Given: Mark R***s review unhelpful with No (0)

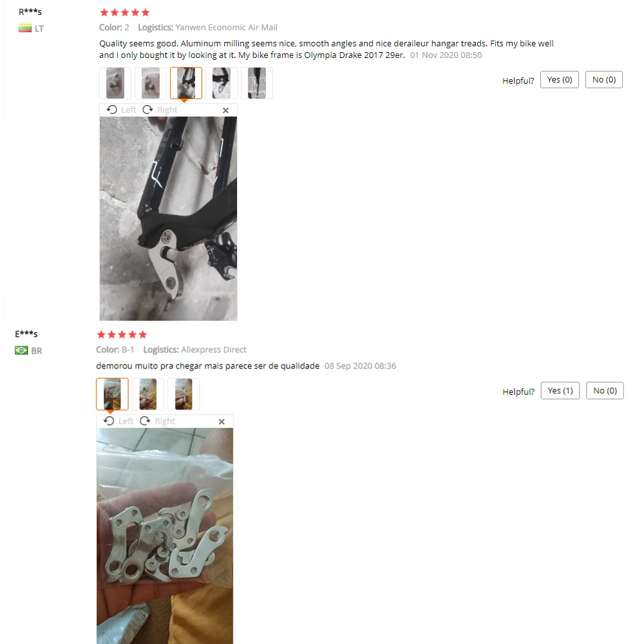Looking at the screenshot, I should (604, 80).
